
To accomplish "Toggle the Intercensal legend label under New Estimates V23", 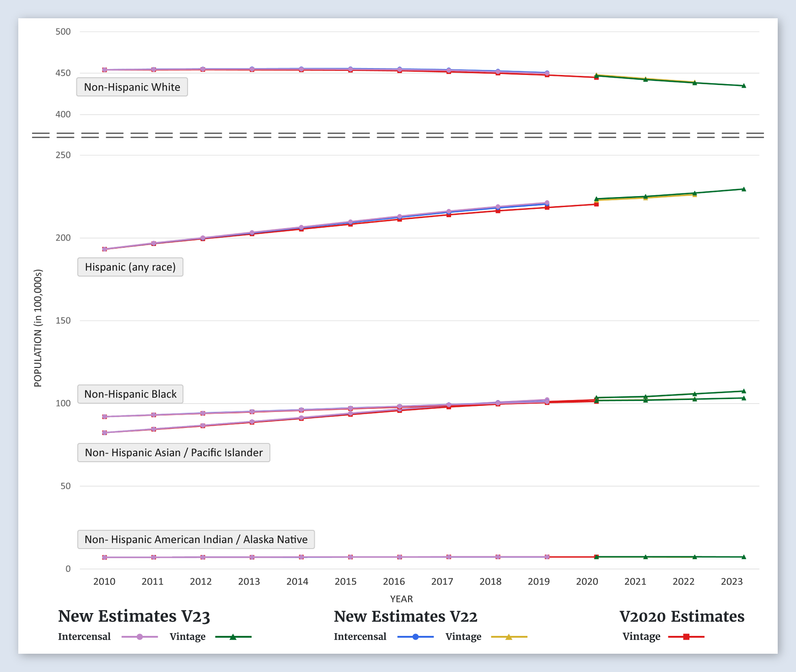I will click(84, 637).
